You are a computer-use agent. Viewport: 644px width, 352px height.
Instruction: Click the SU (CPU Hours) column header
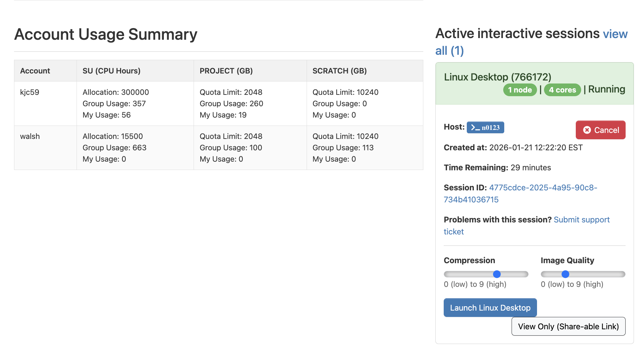pyautogui.click(x=111, y=70)
